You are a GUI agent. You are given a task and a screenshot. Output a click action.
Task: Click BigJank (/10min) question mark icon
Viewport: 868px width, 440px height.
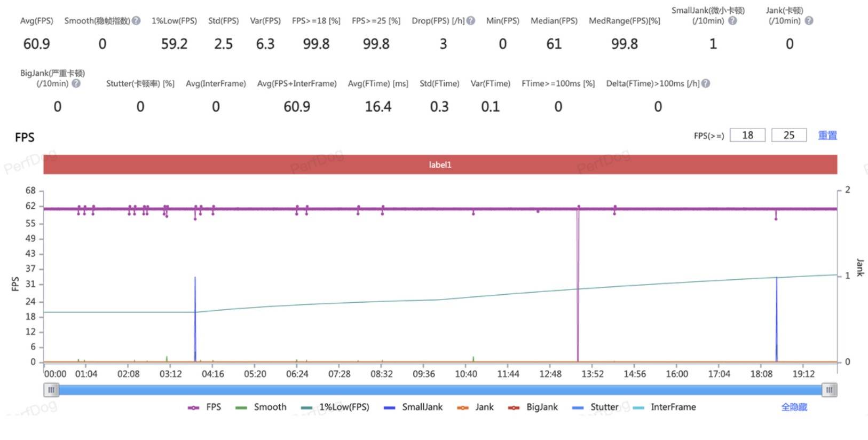click(76, 83)
